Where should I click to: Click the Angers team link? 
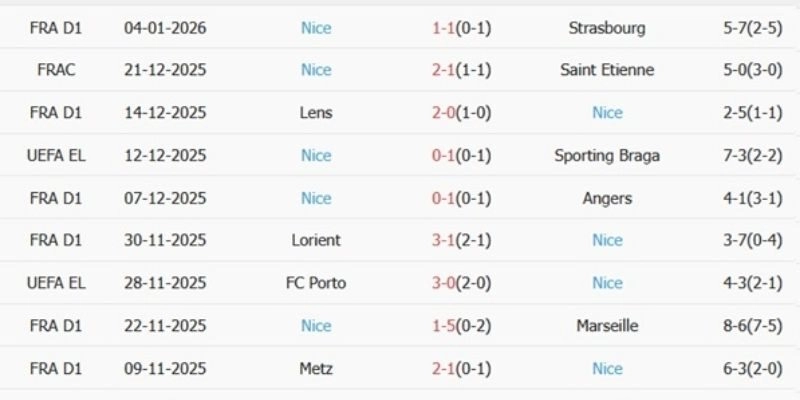[607, 198]
